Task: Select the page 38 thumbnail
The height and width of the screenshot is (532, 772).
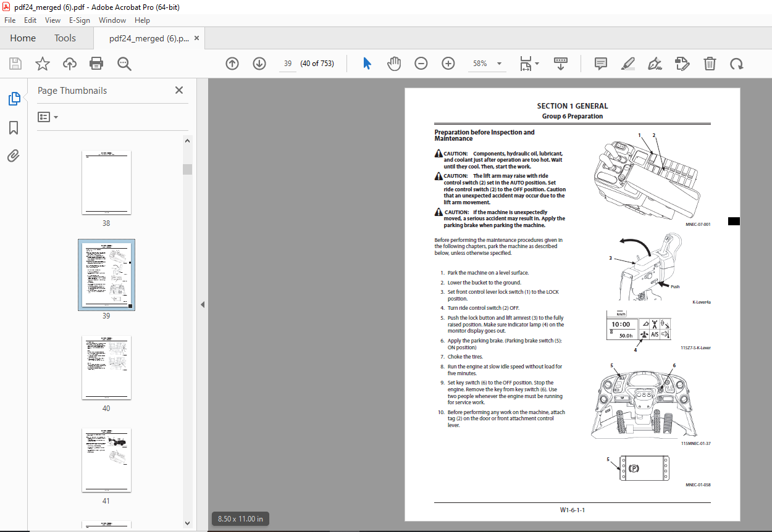Action: point(106,182)
